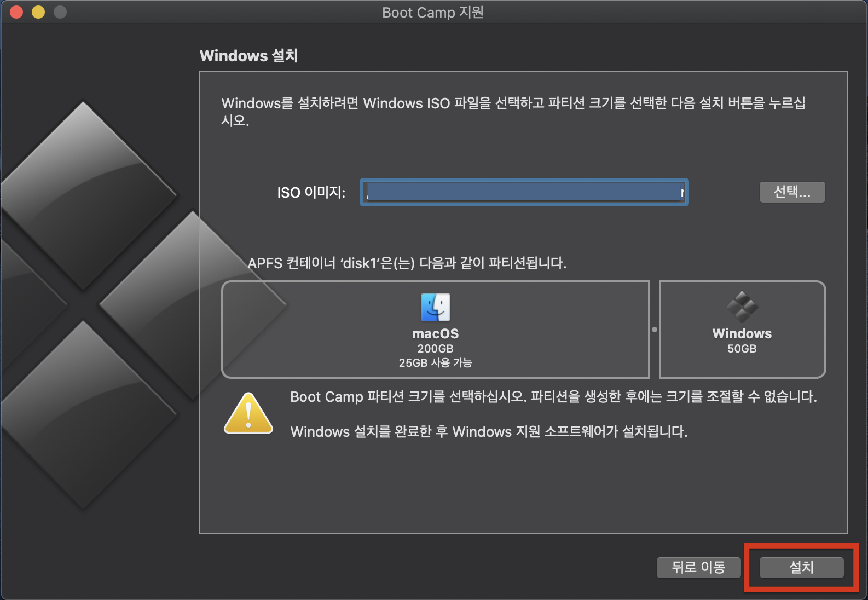Click the partition divider handle between macOS and Windows
This screenshot has width=868, height=600.
click(655, 330)
